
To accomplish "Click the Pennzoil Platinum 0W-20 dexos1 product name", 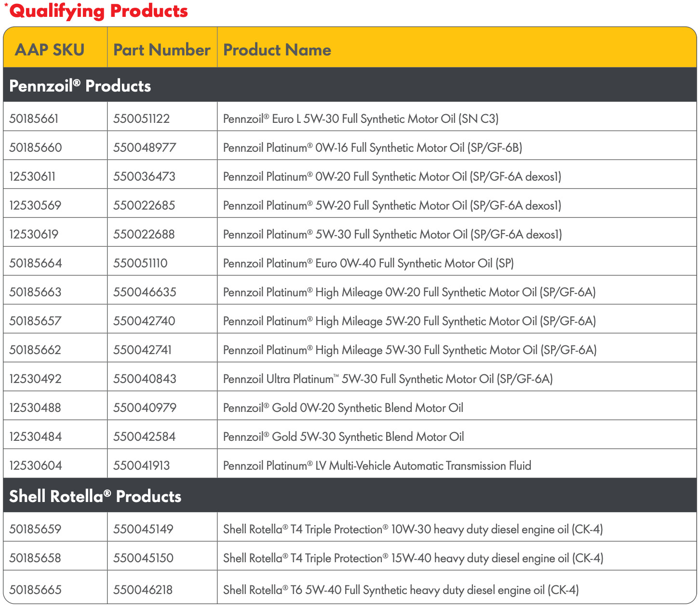I will coord(392,176).
